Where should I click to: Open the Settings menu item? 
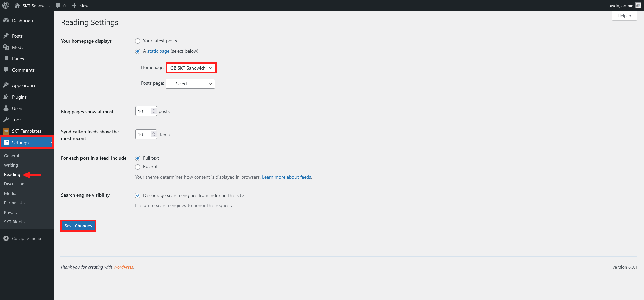pos(27,142)
